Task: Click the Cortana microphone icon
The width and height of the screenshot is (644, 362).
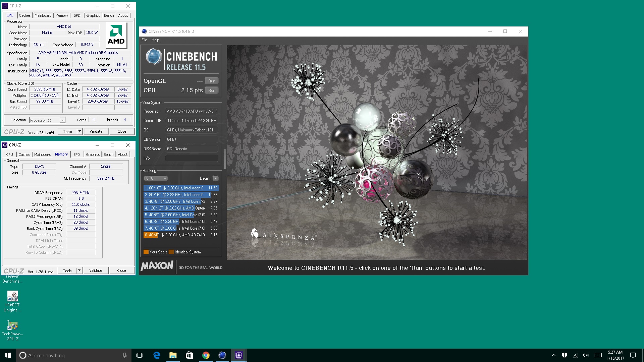Action: (x=124, y=355)
